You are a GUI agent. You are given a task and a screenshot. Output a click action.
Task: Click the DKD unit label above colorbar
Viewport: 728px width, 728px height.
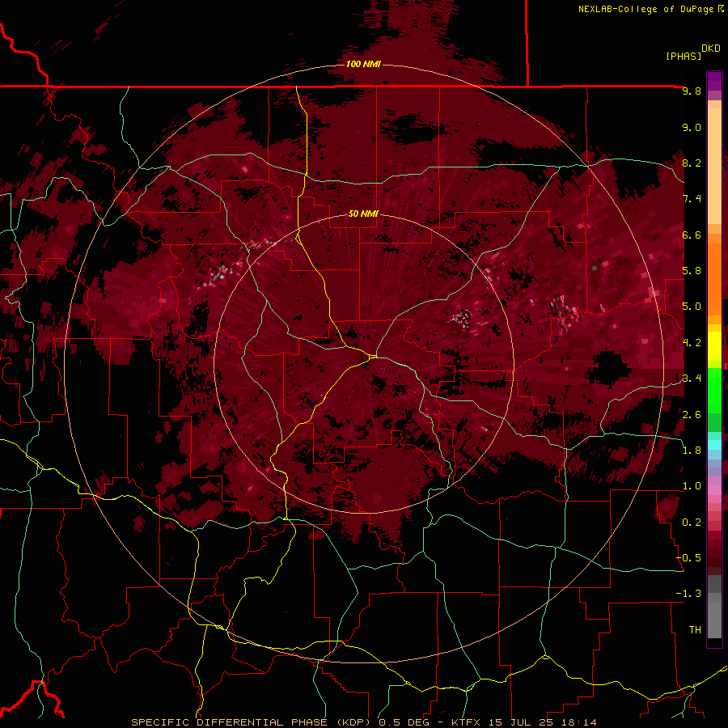click(x=711, y=49)
